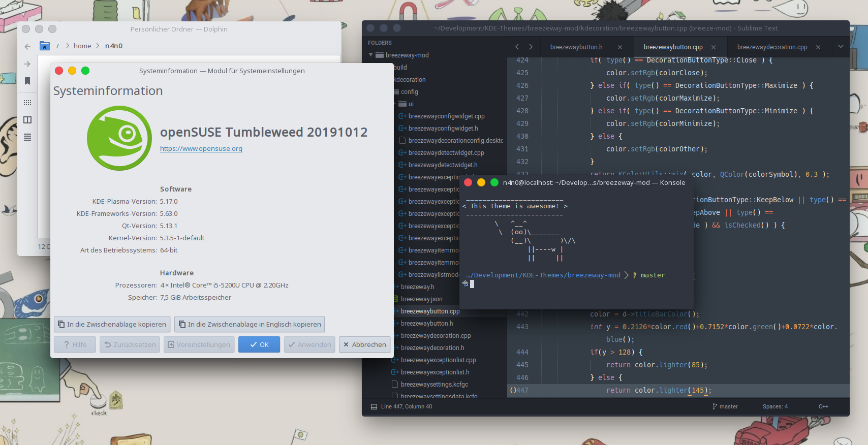
Task: Open breezewaydetectwidget.cpp in sidebar
Action: [x=446, y=153]
